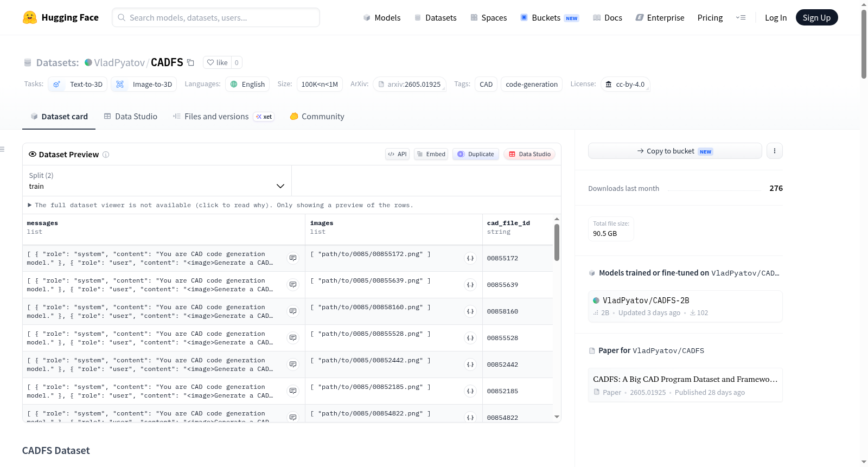Open the three-dot more options menu

tap(775, 151)
